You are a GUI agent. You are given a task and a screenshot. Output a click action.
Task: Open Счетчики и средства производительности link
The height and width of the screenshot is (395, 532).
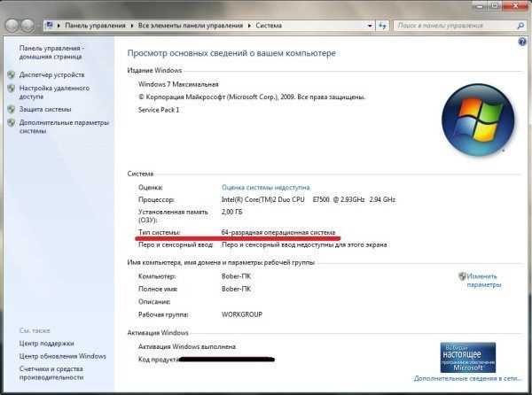51,373
